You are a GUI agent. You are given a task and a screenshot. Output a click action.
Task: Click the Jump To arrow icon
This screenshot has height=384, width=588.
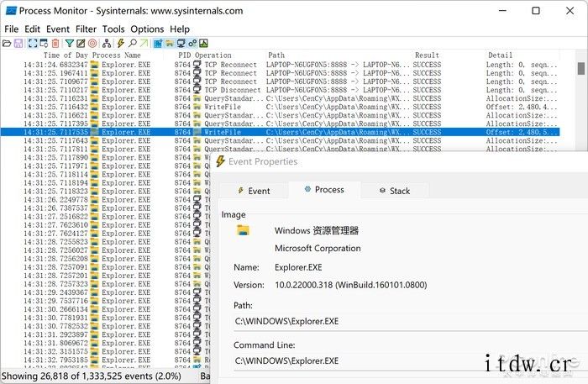point(144,43)
